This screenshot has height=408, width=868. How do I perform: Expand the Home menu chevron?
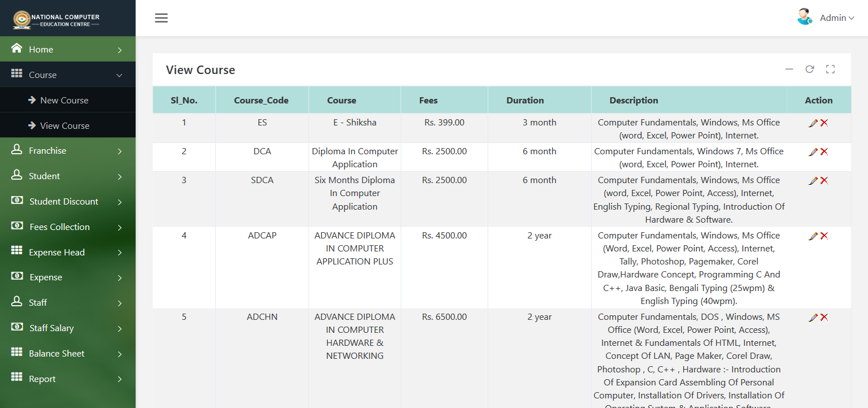tap(119, 50)
